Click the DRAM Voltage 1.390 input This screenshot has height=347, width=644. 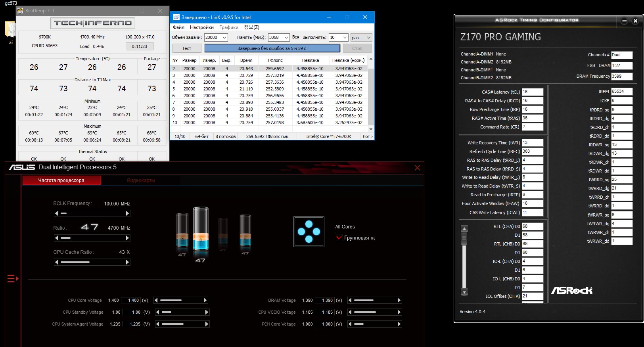pyautogui.click(x=325, y=300)
